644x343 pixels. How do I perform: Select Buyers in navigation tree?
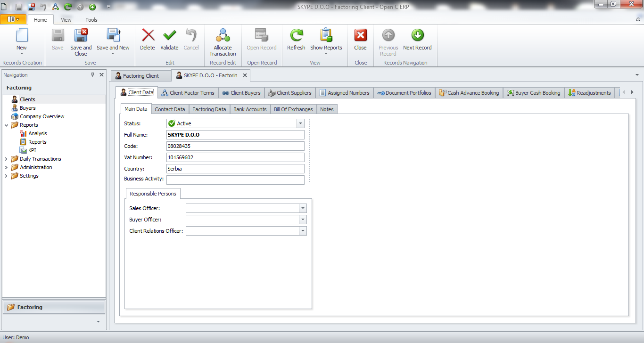pyautogui.click(x=28, y=108)
